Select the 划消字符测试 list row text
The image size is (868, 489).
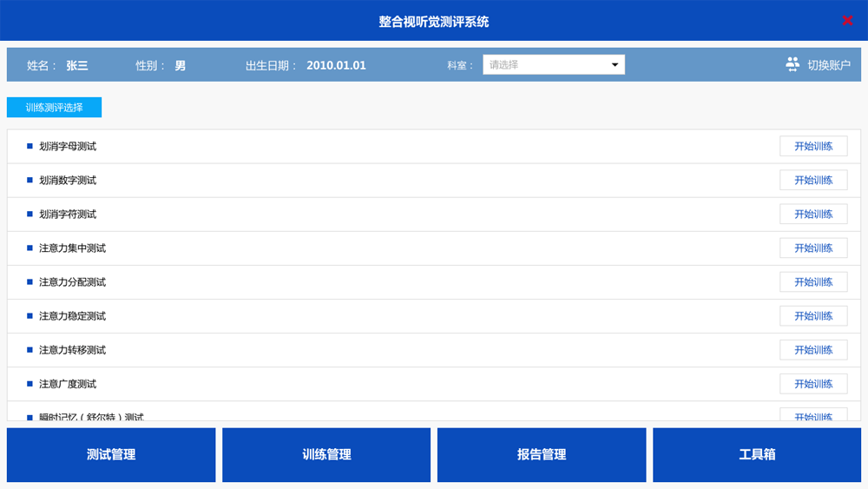[x=68, y=215]
